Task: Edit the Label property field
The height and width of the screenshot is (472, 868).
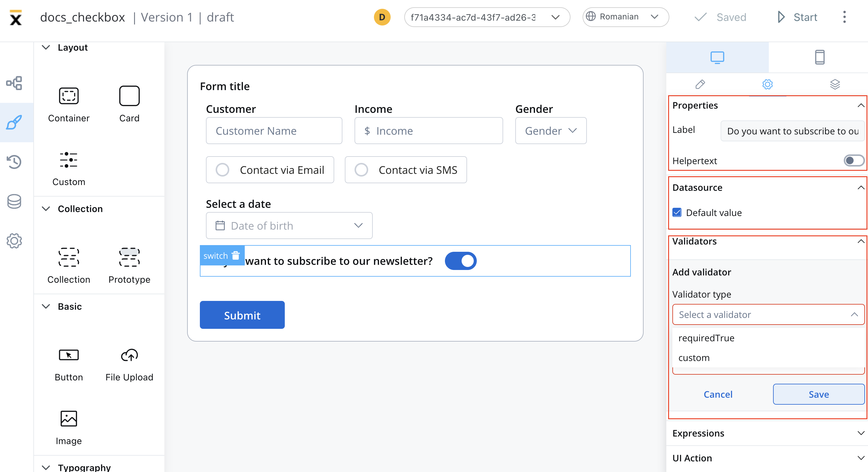Action: click(x=792, y=131)
